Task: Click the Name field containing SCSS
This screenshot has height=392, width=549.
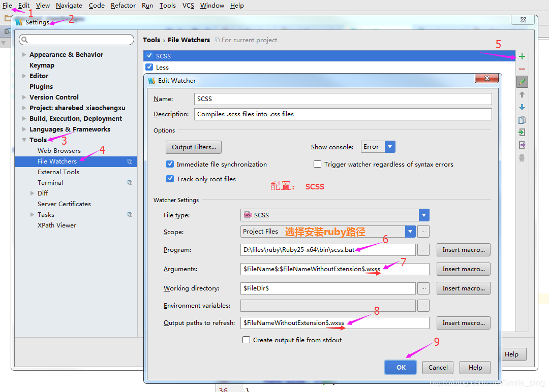Action: pyautogui.click(x=343, y=99)
